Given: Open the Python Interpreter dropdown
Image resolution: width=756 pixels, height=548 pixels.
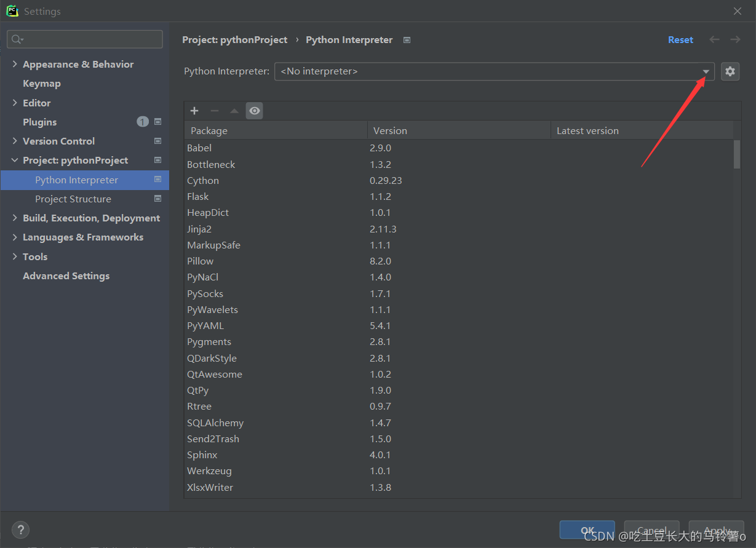Looking at the screenshot, I should click(705, 71).
